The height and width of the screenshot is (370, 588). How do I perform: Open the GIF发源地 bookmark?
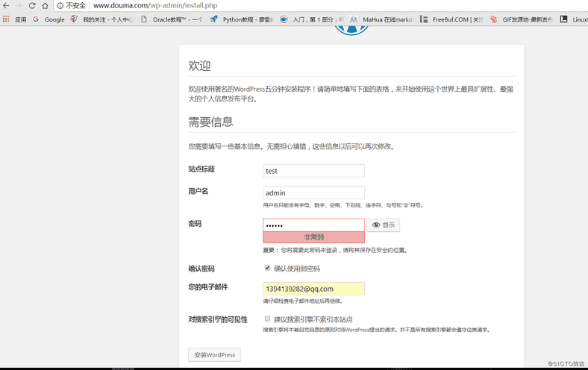click(522, 19)
